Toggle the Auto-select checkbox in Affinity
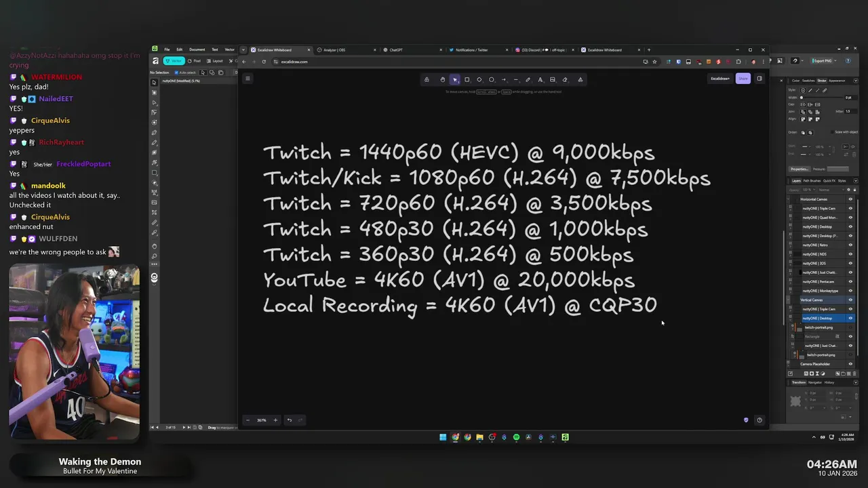Image resolution: width=868 pixels, height=488 pixels. [176, 73]
